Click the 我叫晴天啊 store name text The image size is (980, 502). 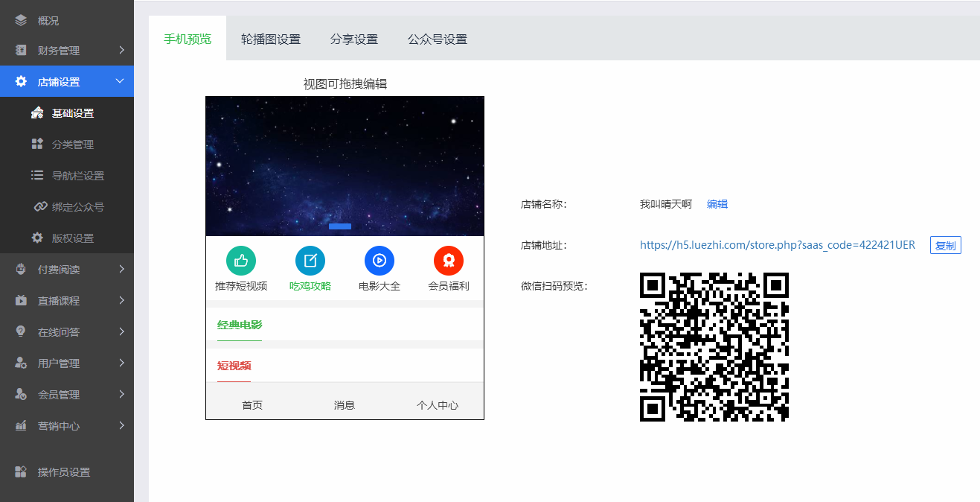point(666,204)
